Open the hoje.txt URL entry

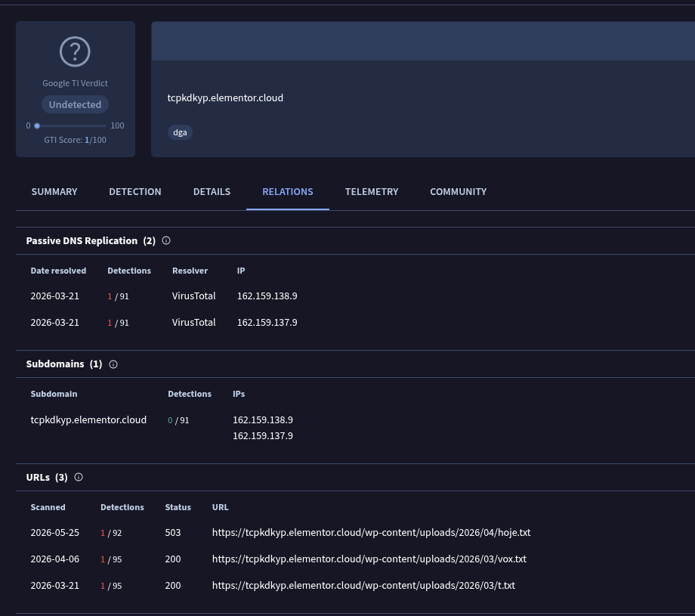click(372, 533)
